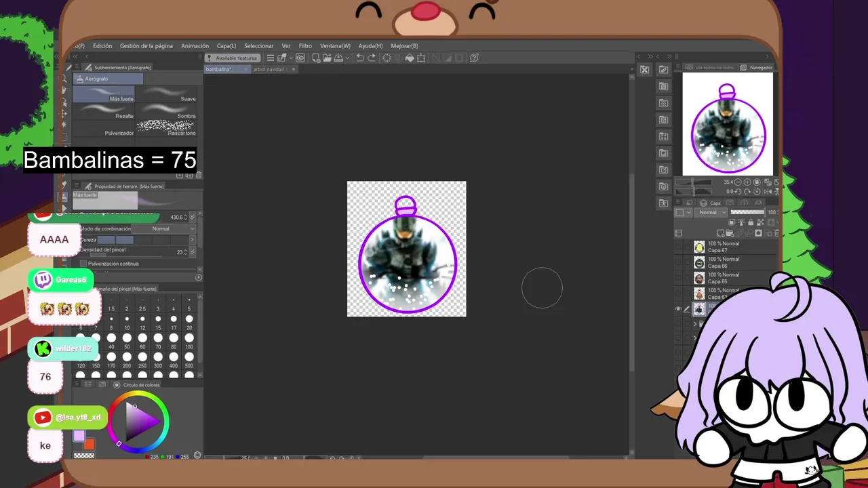
Task: Select the Pulverizador sub tool
Action: 104,129
